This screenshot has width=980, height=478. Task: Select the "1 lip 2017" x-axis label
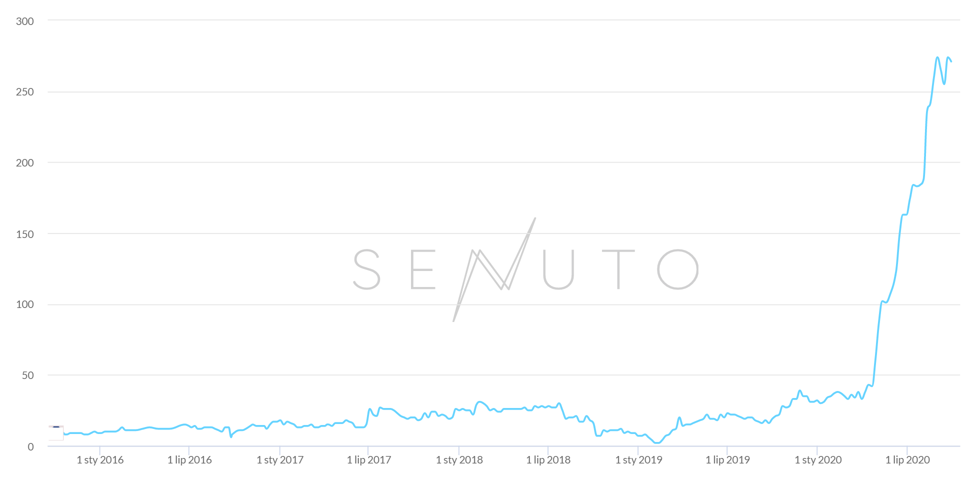(369, 460)
